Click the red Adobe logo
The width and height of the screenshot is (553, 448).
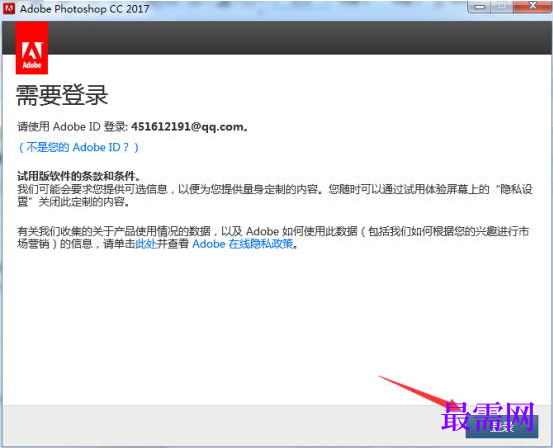(32, 48)
